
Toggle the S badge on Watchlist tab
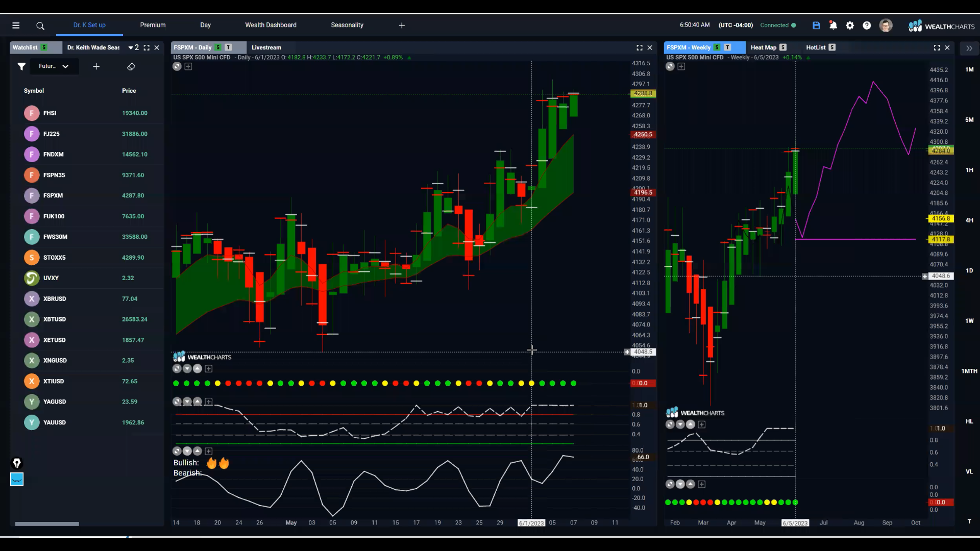point(44,47)
